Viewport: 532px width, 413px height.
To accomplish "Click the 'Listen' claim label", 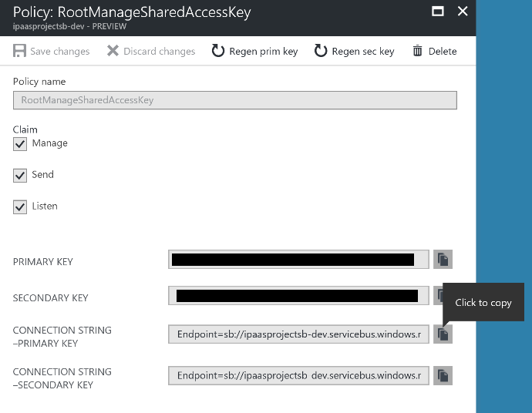I will tap(45, 206).
